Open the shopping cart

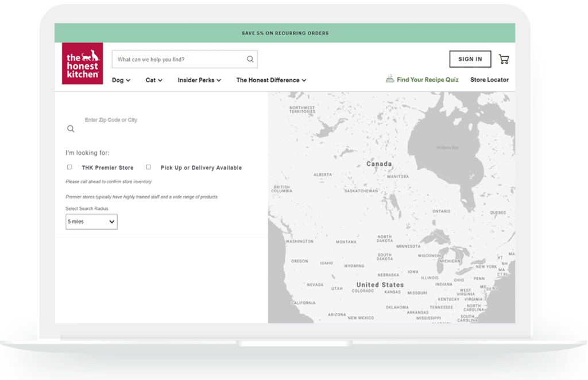[x=504, y=59]
